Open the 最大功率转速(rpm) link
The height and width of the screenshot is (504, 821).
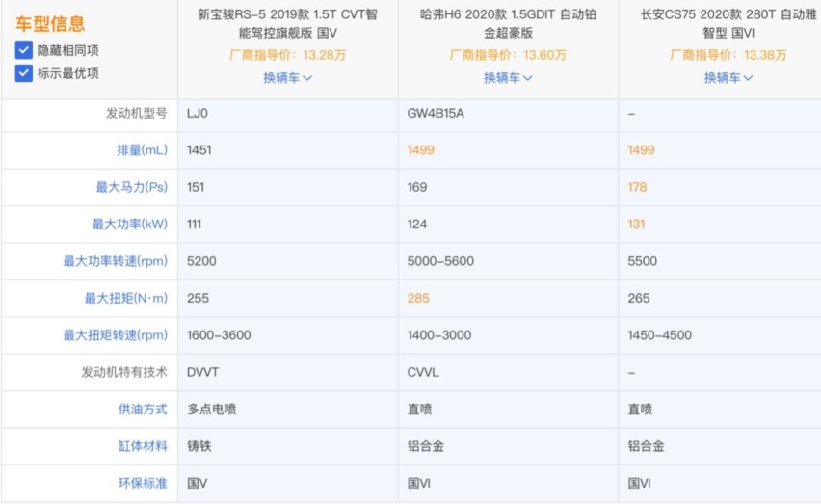pyautogui.click(x=116, y=261)
